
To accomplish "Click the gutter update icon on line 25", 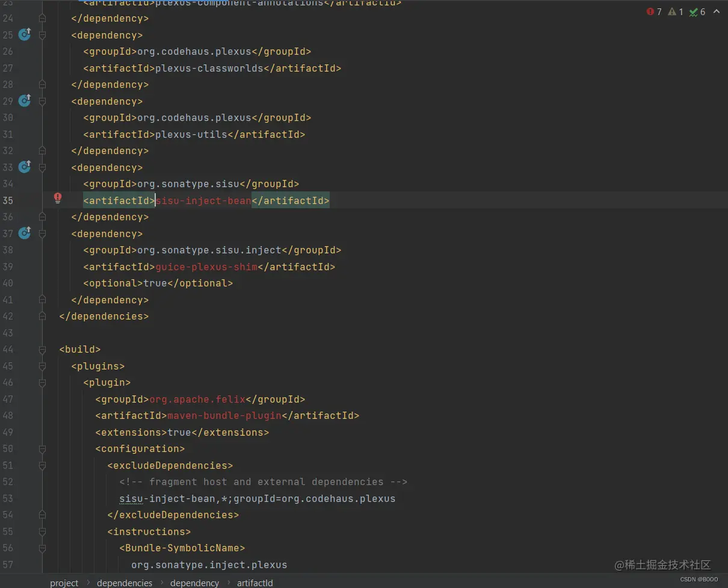I will tap(25, 35).
